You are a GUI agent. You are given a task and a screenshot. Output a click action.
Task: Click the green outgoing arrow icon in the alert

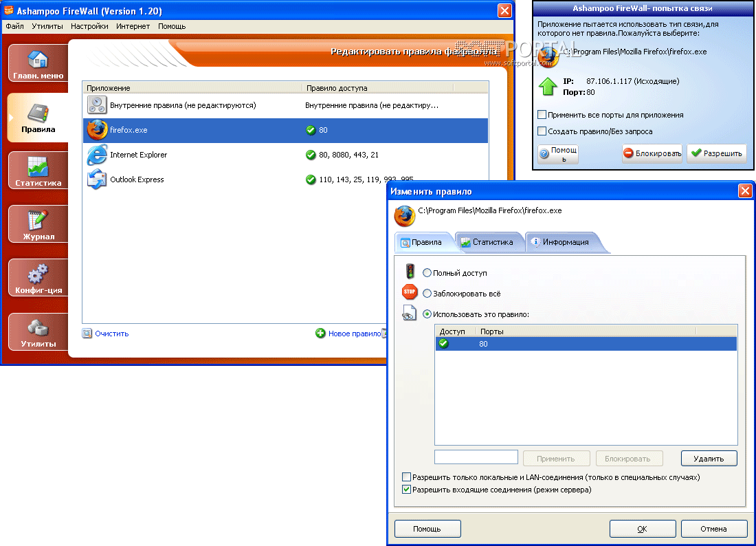click(548, 87)
